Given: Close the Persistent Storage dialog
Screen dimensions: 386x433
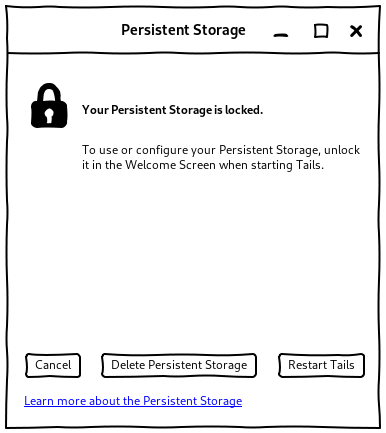Looking at the screenshot, I should 356,31.
